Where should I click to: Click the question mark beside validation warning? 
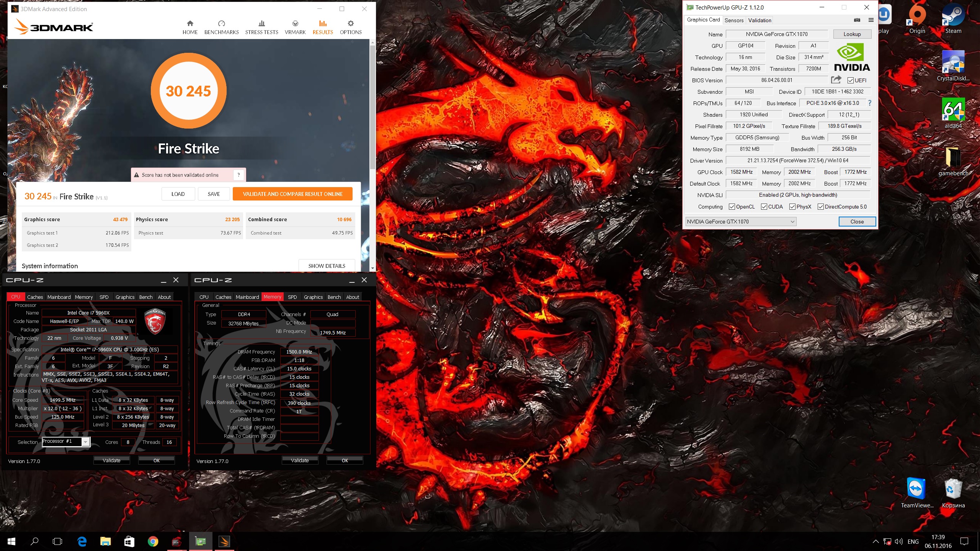point(238,175)
